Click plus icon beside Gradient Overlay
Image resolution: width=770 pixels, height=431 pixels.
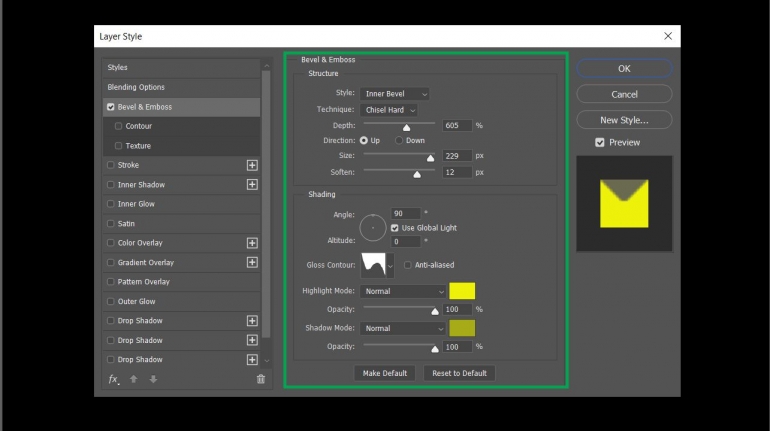252,263
